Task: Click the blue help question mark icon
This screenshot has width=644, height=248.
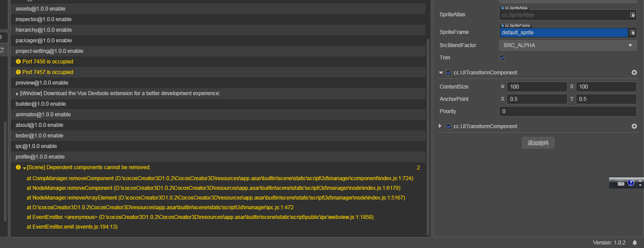Action: pyautogui.click(x=631, y=183)
